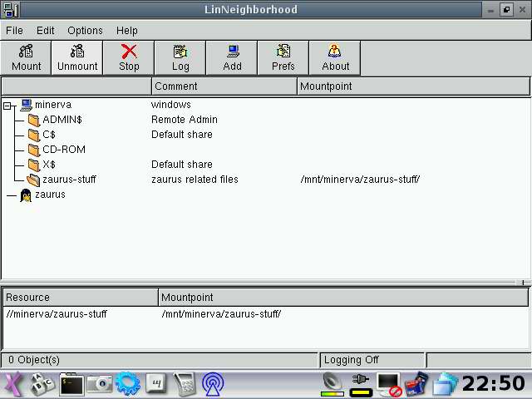Click the Mount toolbar icon
Image resolution: width=532 pixels, height=399 pixels.
click(x=26, y=58)
